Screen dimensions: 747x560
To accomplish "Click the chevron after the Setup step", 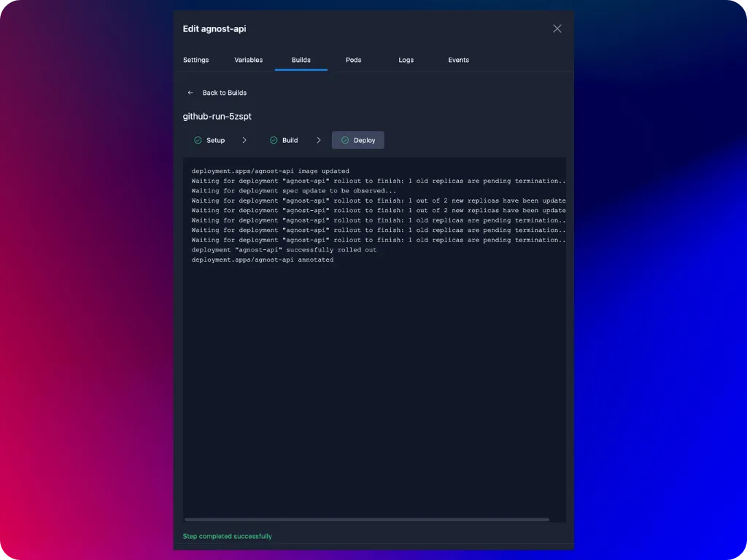I will pos(244,140).
